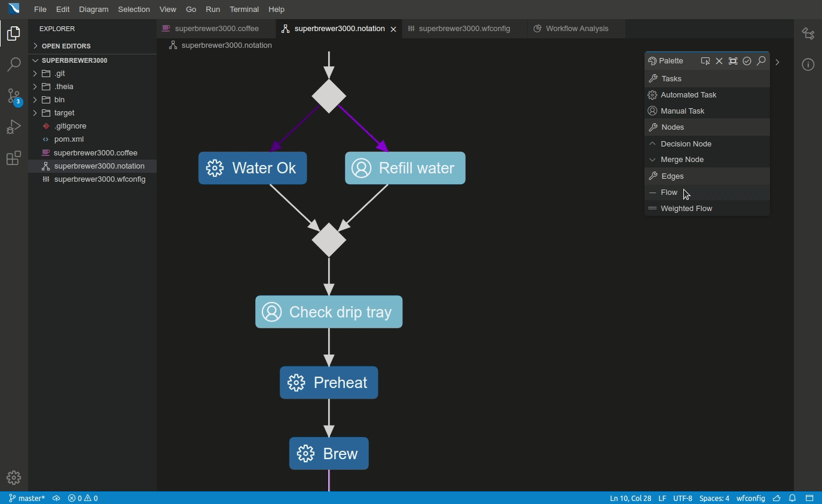
Task: Select the marquee selection tool in the Palette header
Action: (x=705, y=60)
